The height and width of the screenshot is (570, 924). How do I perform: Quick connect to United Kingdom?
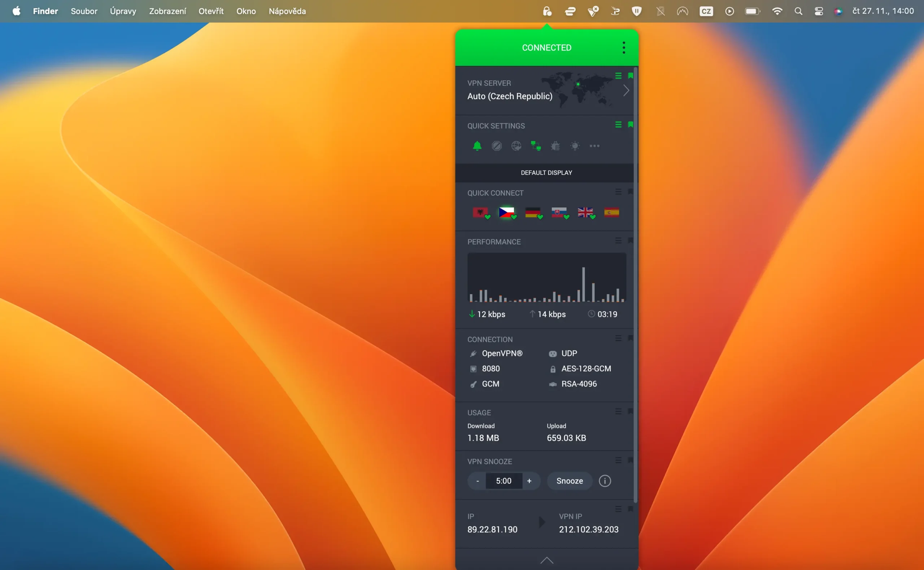tap(585, 212)
